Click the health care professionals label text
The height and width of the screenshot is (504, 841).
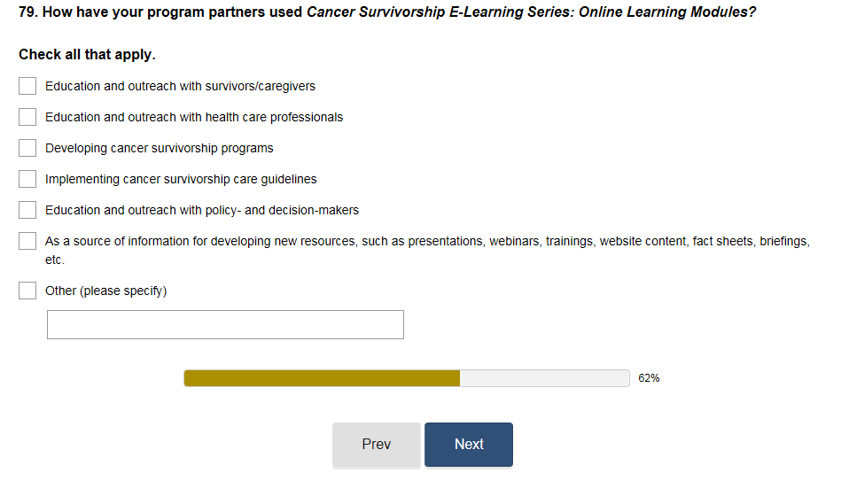tap(194, 117)
